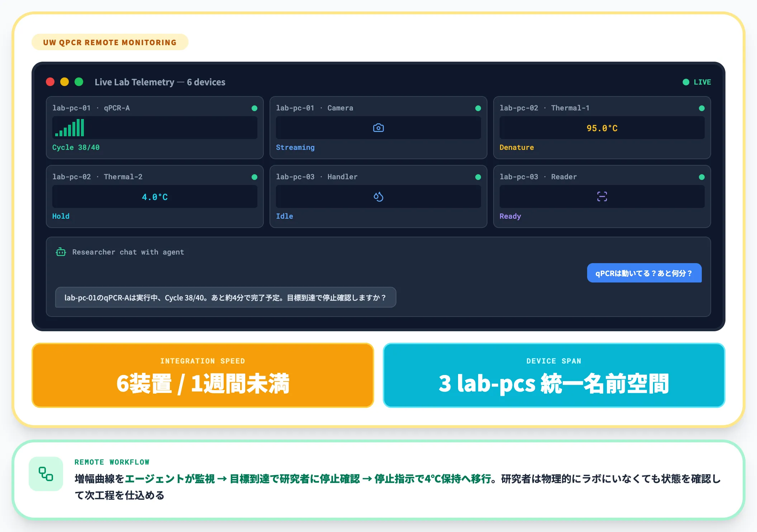
Task: Click the status dot on Handler card
Action: (478, 177)
